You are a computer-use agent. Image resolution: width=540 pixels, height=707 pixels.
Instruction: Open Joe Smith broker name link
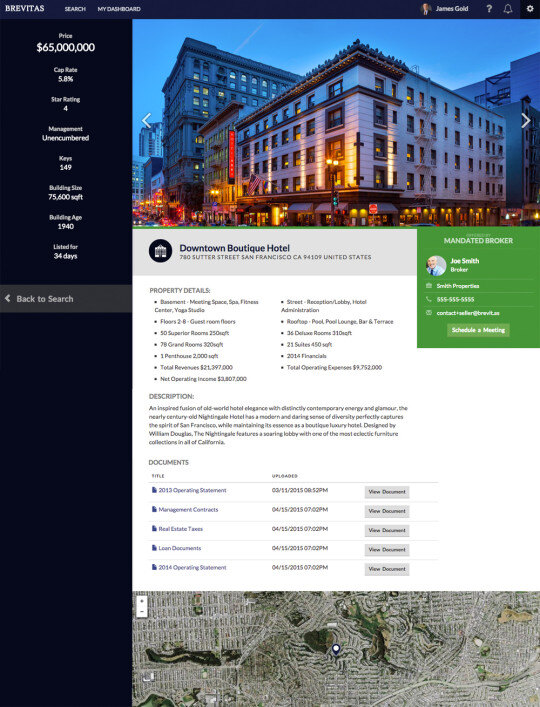(465, 261)
